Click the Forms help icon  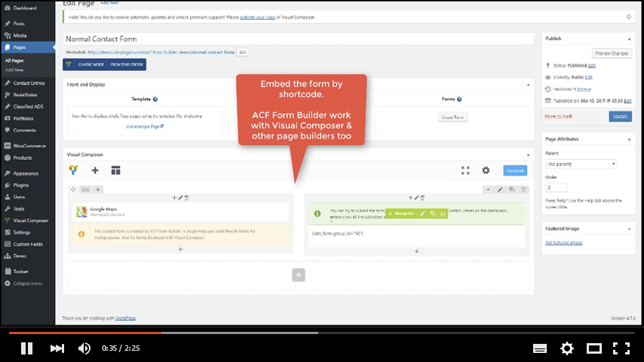[459, 99]
